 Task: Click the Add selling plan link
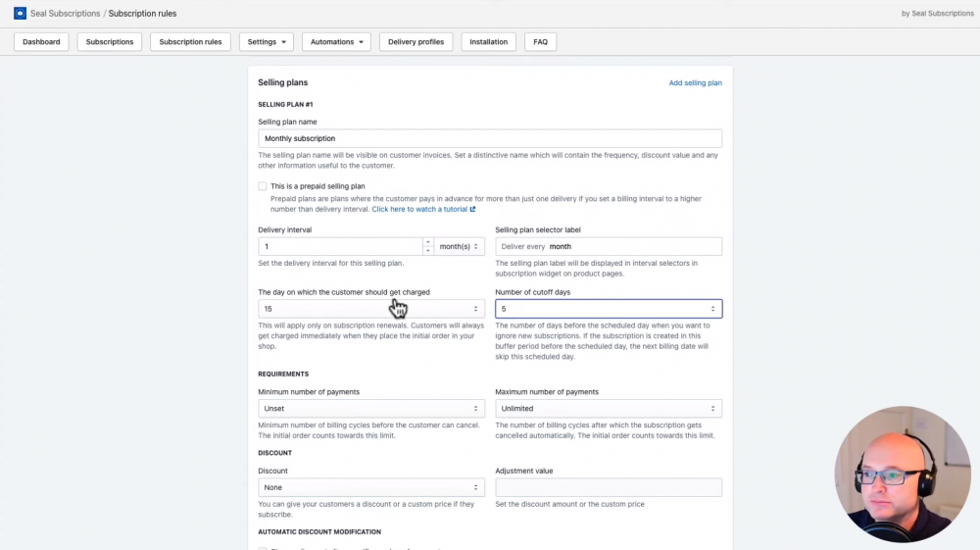[x=695, y=83]
